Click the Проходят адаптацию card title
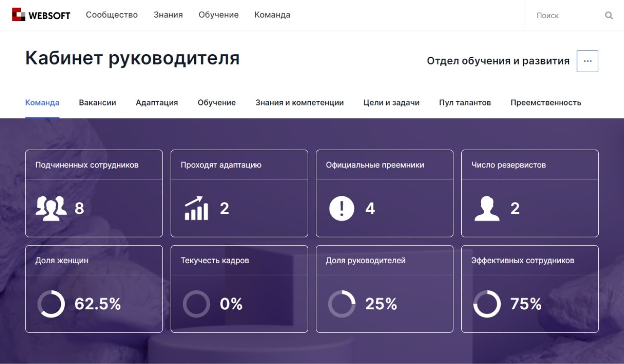Screen dimensions: 624x364 [x=221, y=165]
